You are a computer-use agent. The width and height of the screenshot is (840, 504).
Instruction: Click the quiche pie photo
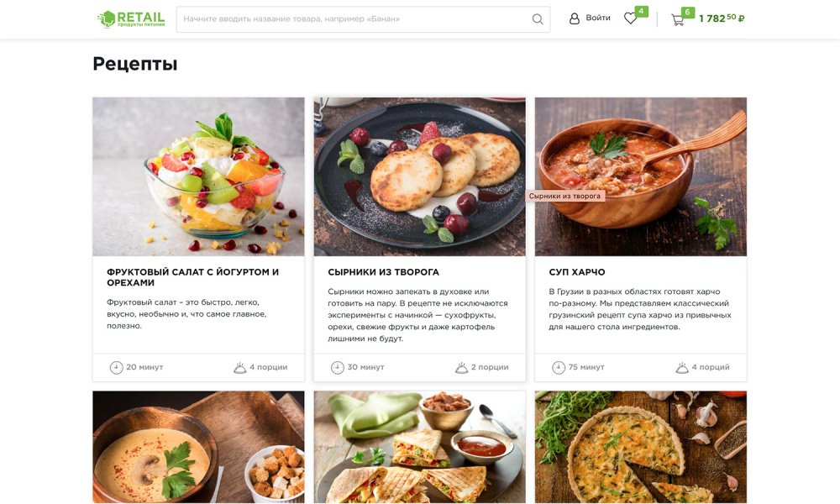(x=641, y=447)
